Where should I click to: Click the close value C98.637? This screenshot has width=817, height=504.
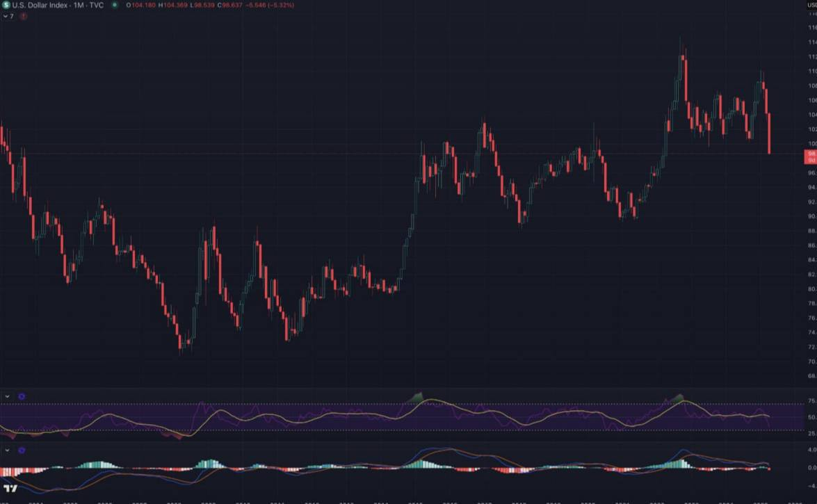point(229,5)
